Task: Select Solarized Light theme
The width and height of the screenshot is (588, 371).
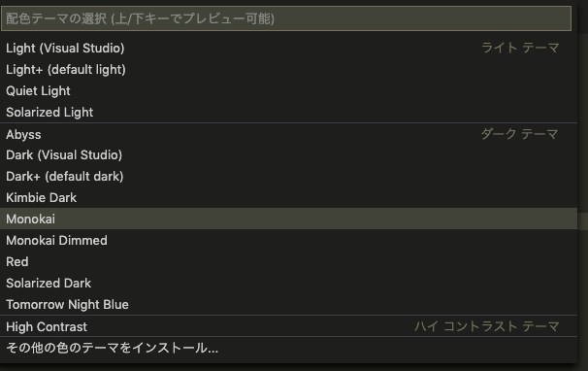Action: click(288, 113)
